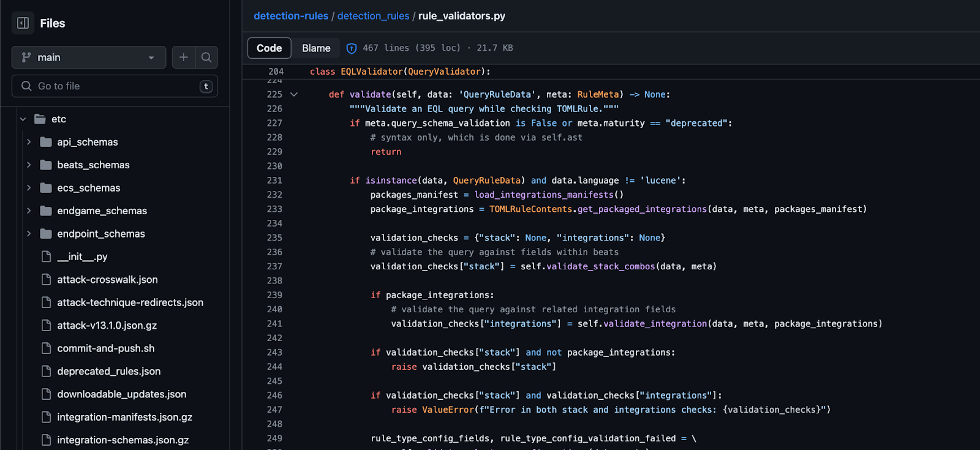Click line number 225

point(274,95)
